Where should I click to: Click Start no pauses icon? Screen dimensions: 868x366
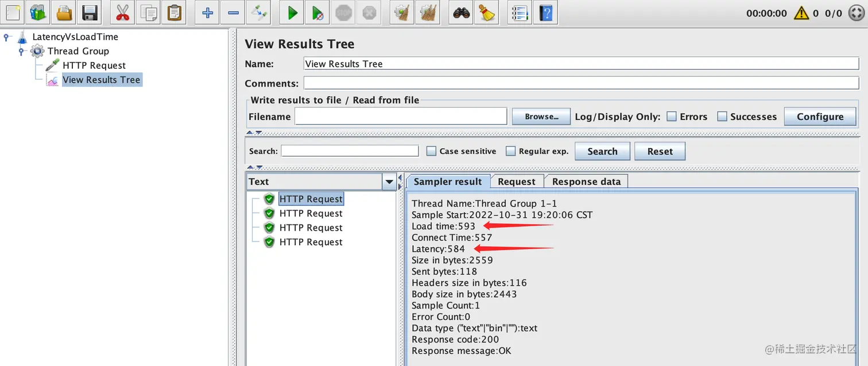[318, 13]
